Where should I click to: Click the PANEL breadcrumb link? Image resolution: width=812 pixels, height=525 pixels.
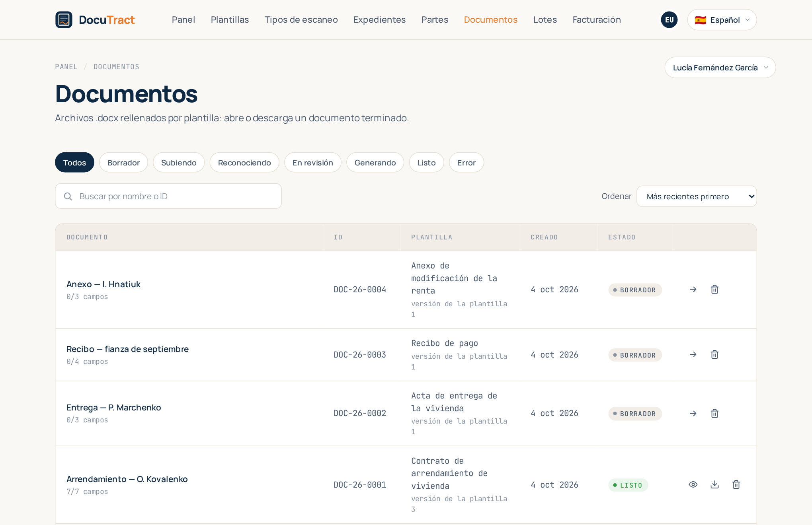click(x=66, y=67)
